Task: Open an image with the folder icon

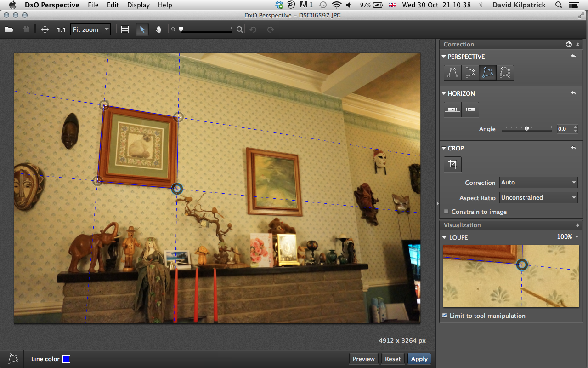Action: point(9,29)
